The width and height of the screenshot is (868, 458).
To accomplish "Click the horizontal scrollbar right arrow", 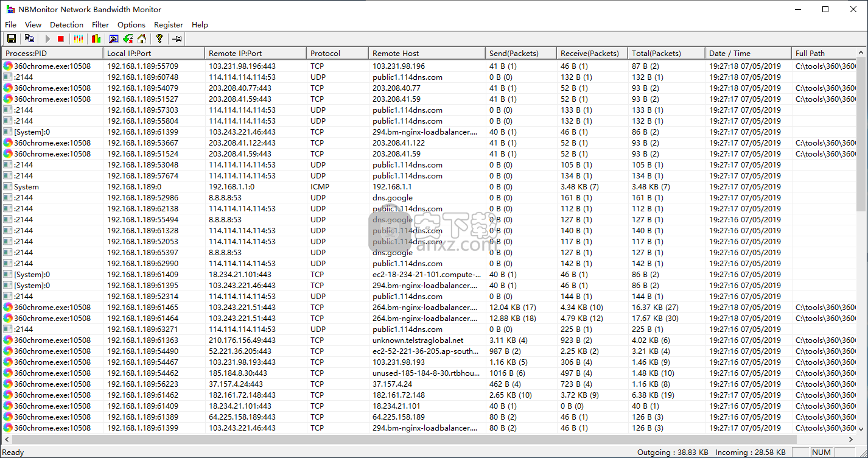I will point(851,439).
